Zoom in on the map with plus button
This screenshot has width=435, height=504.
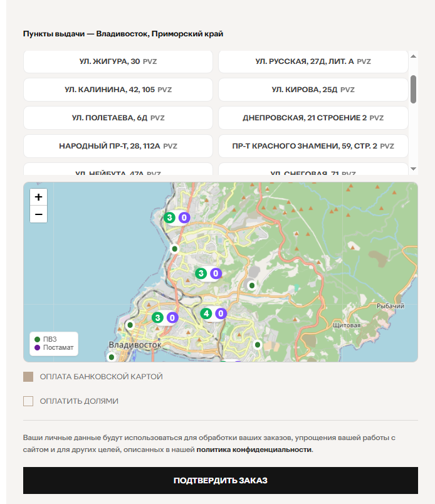pyautogui.click(x=38, y=197)
